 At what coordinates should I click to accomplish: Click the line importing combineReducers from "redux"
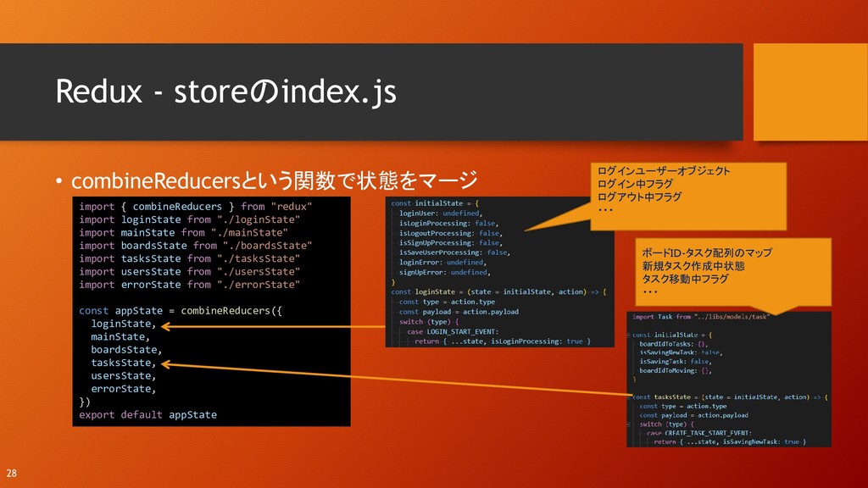(196, 207)
